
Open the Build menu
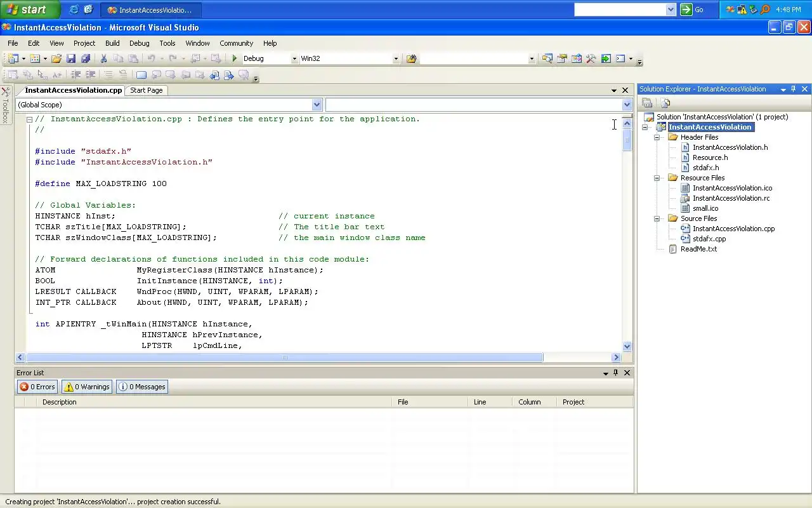pyautogui.click(x=112, y=43)
